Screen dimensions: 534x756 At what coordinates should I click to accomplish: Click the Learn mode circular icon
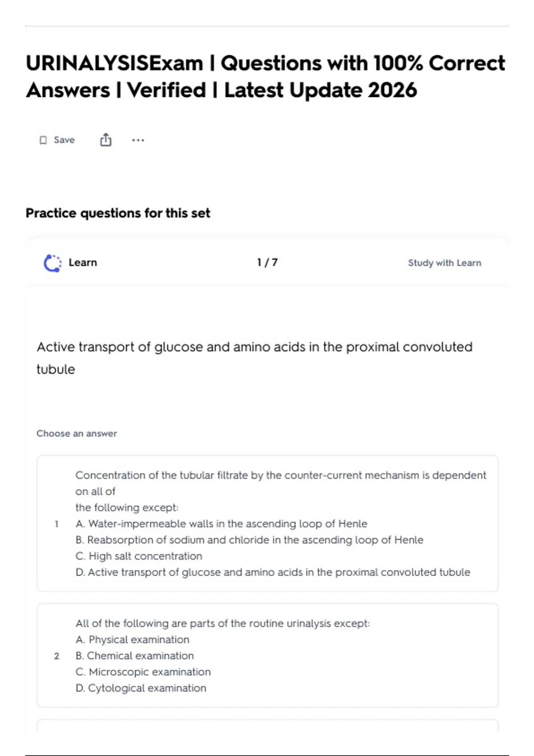pos(53,263)
